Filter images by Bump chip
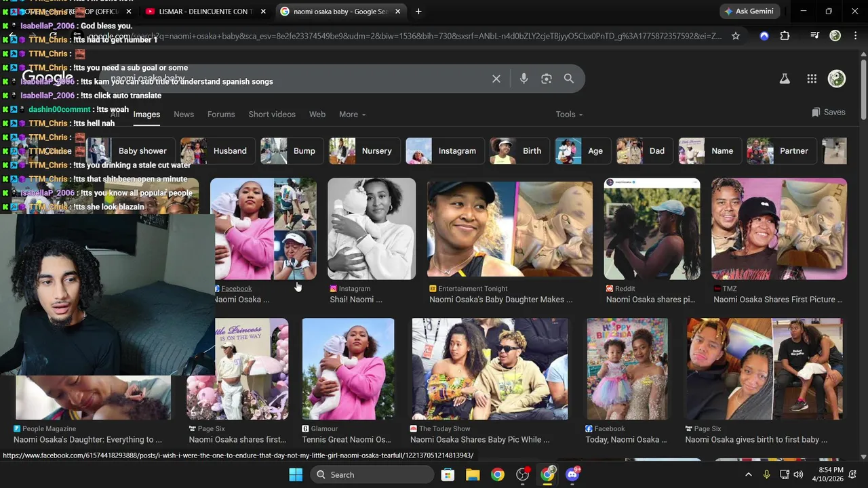Screen dimensions: 868x488 pos(292,151)
